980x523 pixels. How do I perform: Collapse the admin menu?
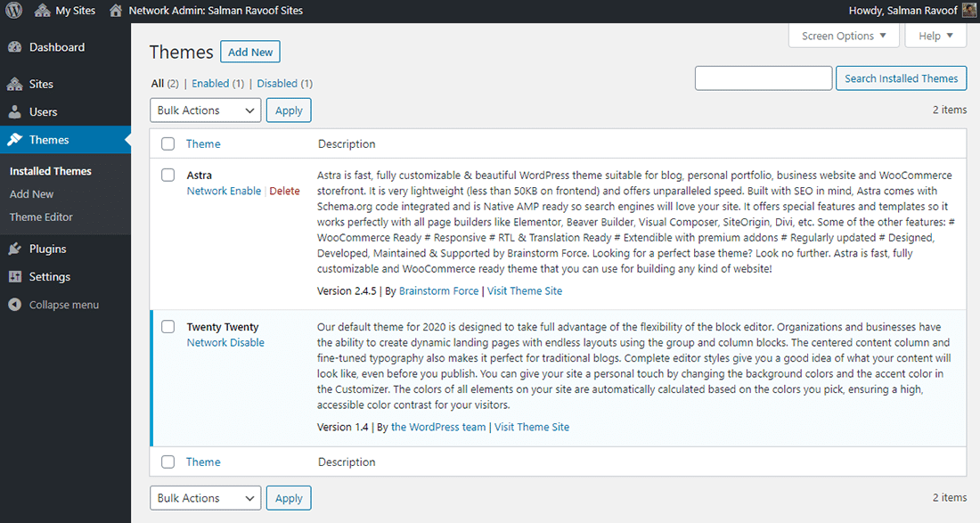(x=16, y=304)
